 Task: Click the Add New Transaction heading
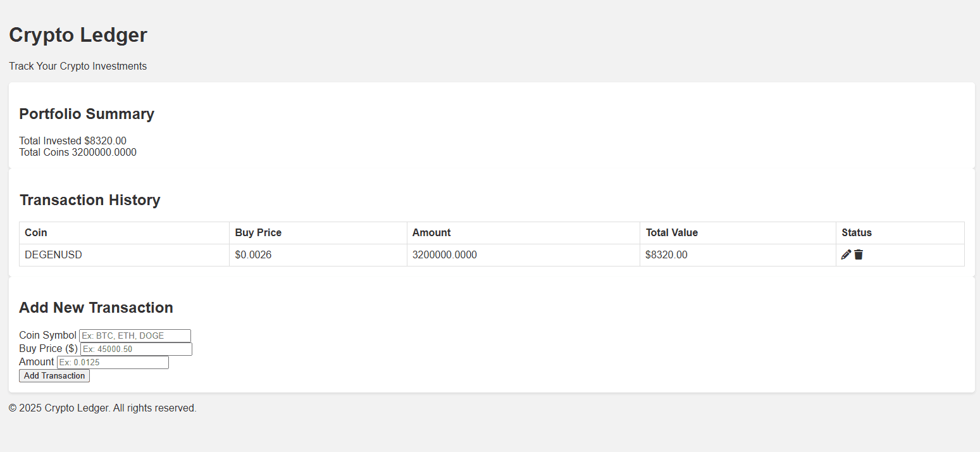(x=96, y=308)
